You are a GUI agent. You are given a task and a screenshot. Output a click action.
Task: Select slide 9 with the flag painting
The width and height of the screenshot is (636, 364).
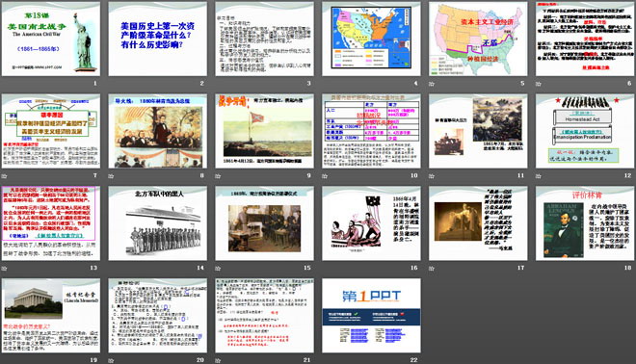[x=264, y=131]
